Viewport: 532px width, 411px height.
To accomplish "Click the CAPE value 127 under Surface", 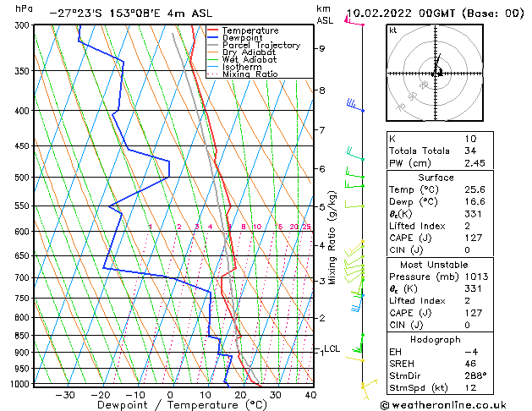I will (474, 238).
